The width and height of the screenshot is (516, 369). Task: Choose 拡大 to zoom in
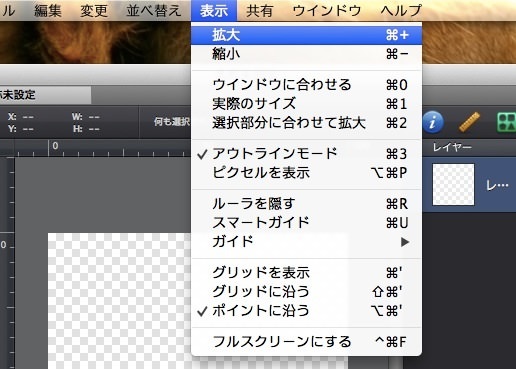click(x=306, y=35)
